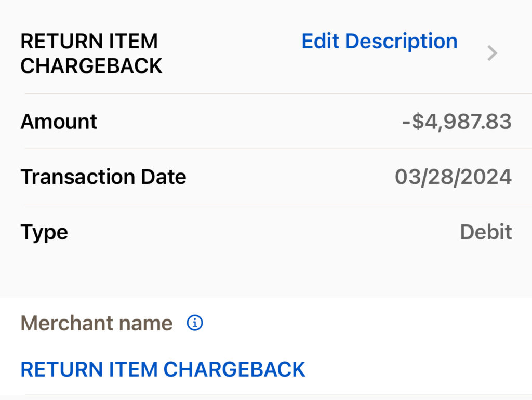Open the chevron arrow next to Edit Description
This screenshot has height=400, width=532.
492,53
